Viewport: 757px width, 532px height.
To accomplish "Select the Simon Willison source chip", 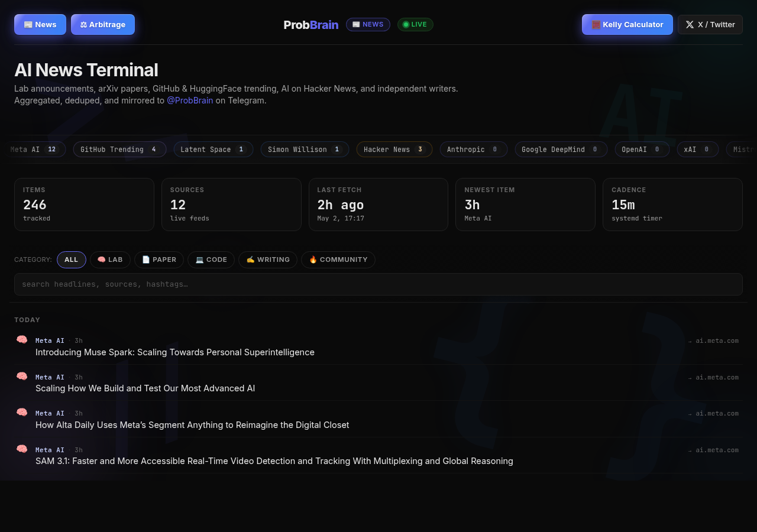I will pos(305,150).
